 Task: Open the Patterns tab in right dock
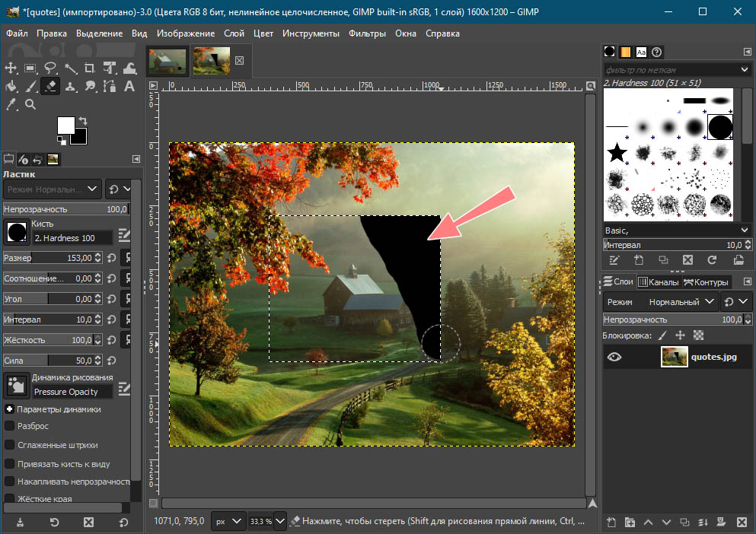pyautogui.click(x=625, y=52)
